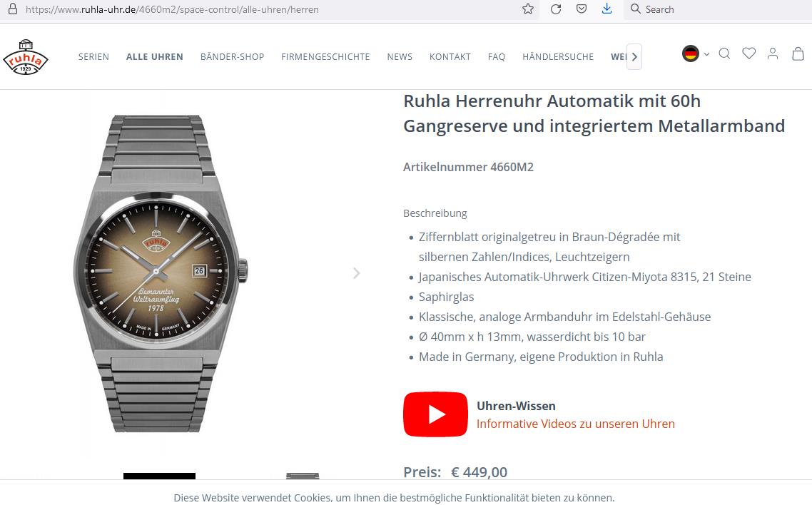Go to the FIRMENGESCHICHTE page
Viewport: 812px width, 505px height.
(x=326, y=57)
